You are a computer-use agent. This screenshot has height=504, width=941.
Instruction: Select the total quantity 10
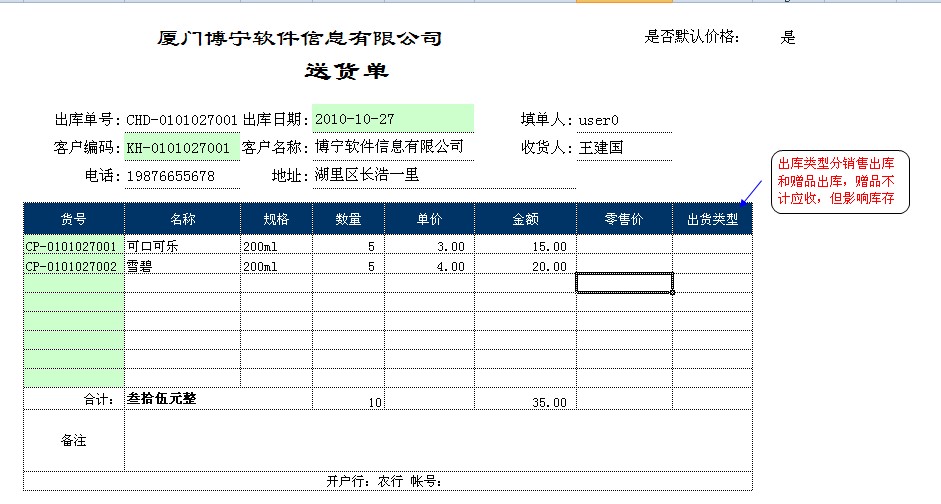coord(375,403)
